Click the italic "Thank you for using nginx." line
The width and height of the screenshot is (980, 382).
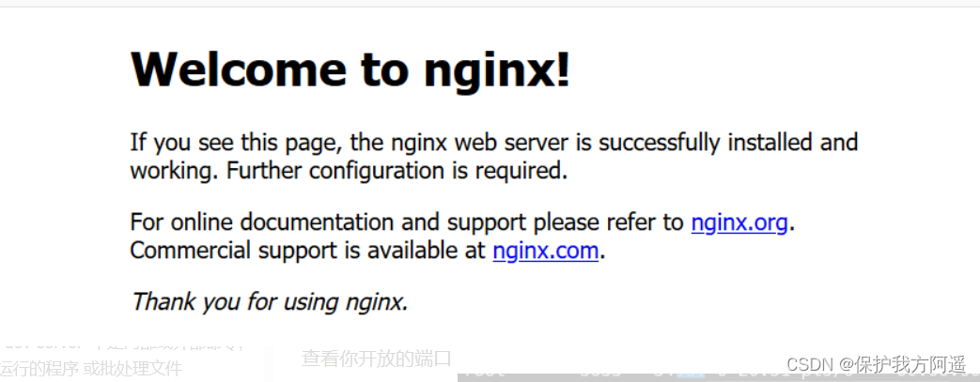(x=270, y=302)
